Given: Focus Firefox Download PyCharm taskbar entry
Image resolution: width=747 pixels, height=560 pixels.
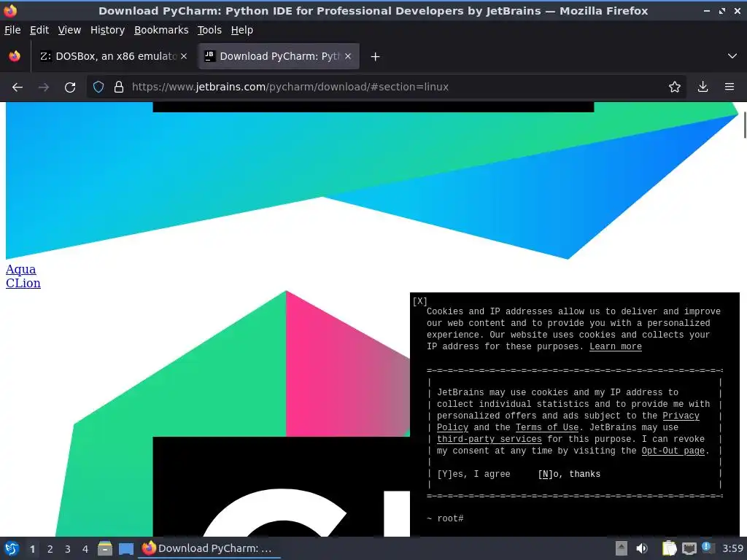Looking at the screenshot, I should tap(209, 548).
